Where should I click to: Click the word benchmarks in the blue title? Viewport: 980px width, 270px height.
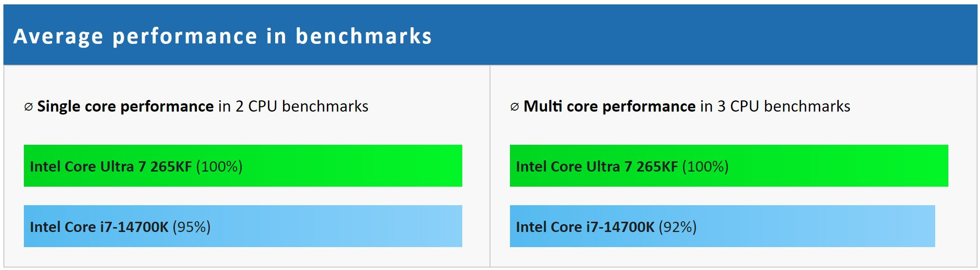[x=364, y=36]
